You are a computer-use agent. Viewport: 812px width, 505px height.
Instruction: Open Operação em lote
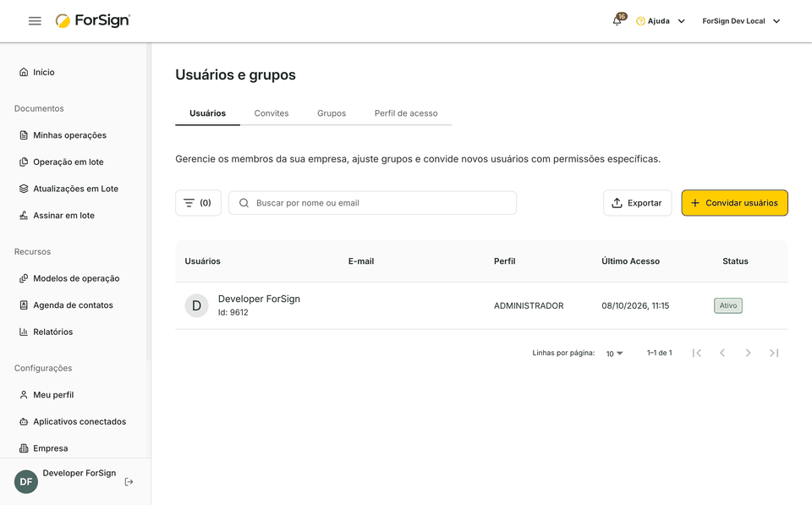click(61, 162)
